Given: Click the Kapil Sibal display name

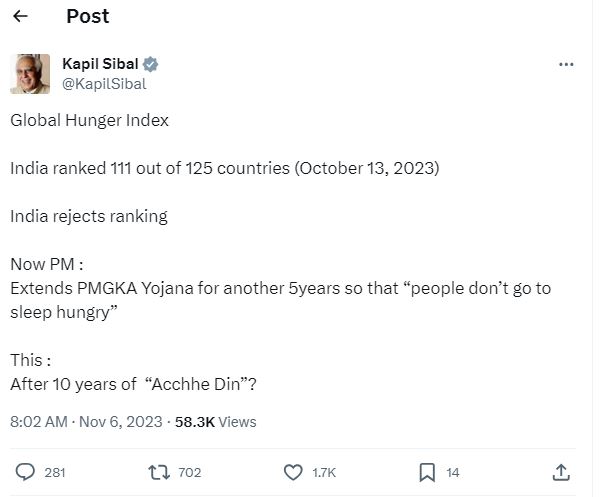Looking at the screenshot, I should [101, 64].
